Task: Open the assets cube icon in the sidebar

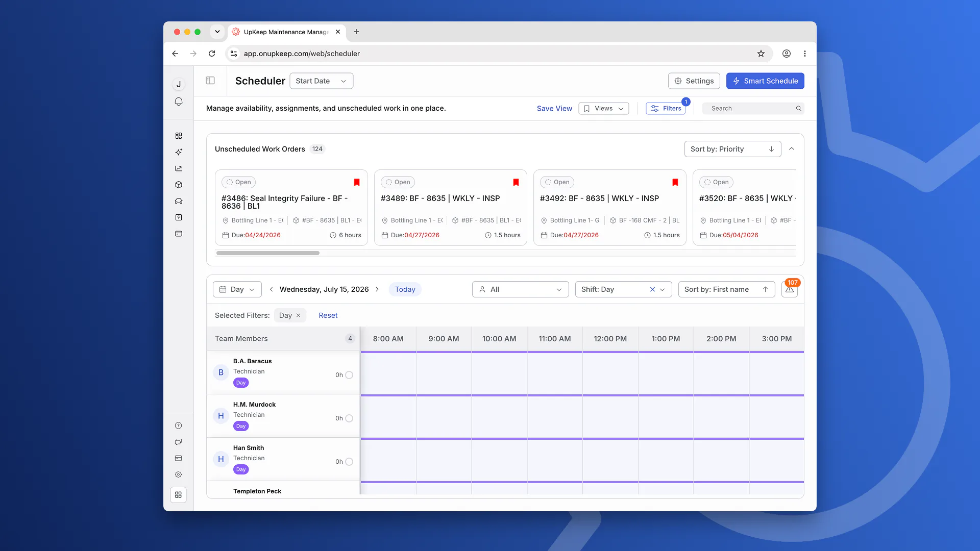Action: [x=179, y=185]
